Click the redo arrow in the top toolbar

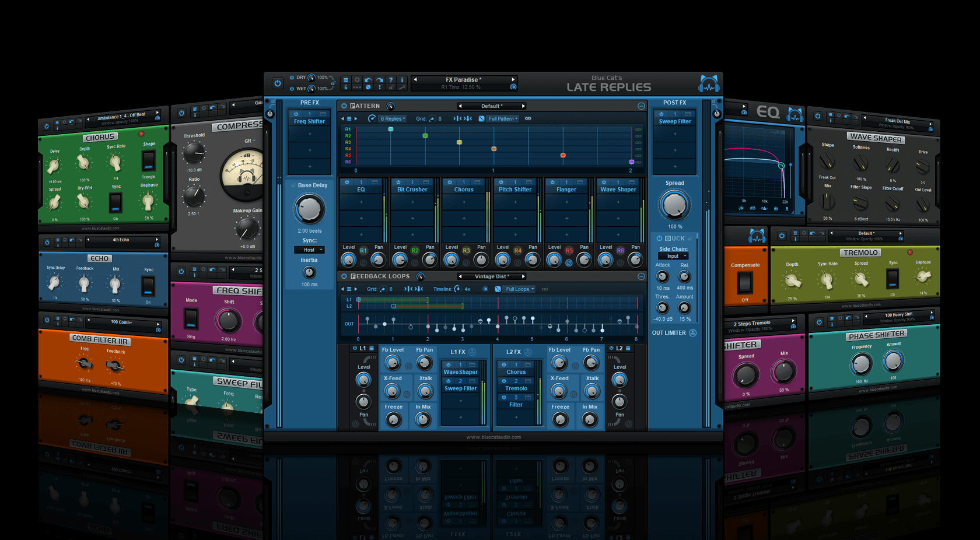[x=379, y=80]
